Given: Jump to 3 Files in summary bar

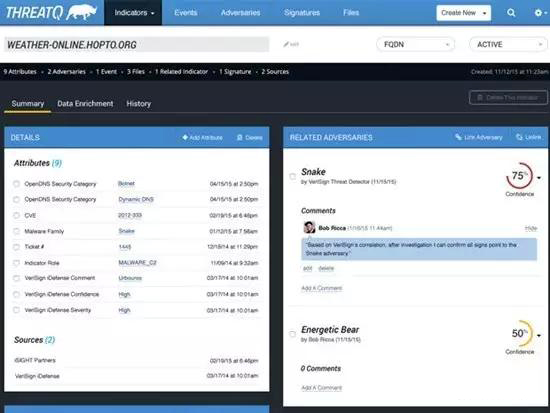Looking at the screenshot, I should [x=136, y=72].
